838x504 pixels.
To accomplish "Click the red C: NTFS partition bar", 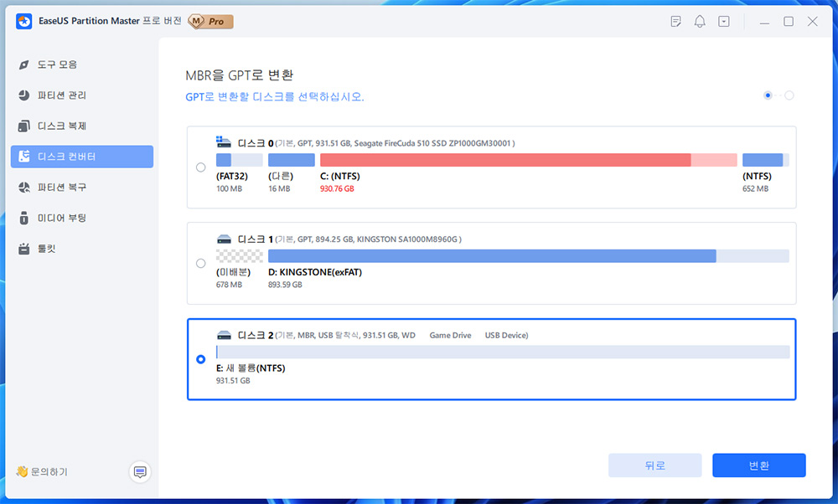I will pyautogui.click(x=529, y=160).
